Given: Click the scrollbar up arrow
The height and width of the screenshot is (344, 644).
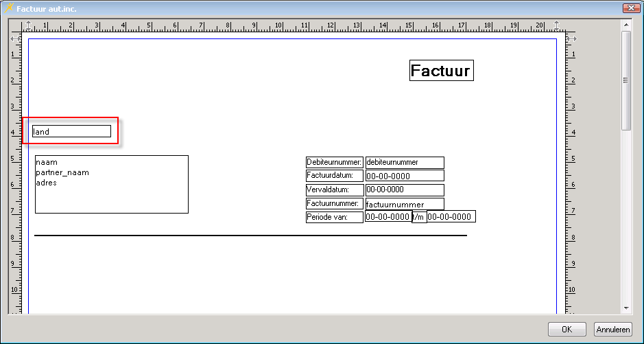Looking at the screenshot, I should 625,25.
